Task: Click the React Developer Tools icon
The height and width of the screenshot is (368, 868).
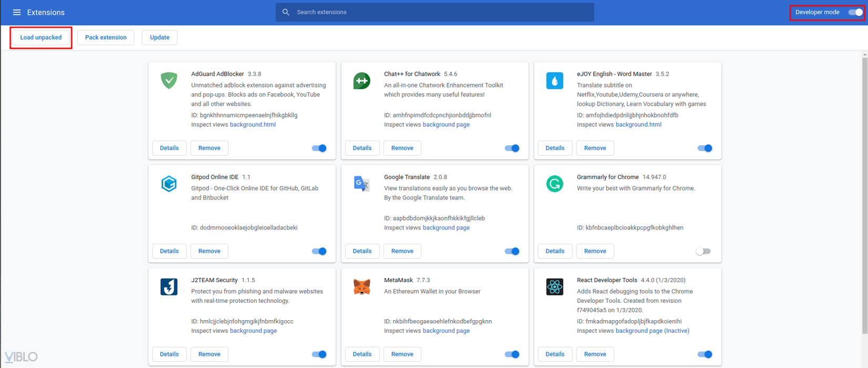Action: (x=554, y=287)
